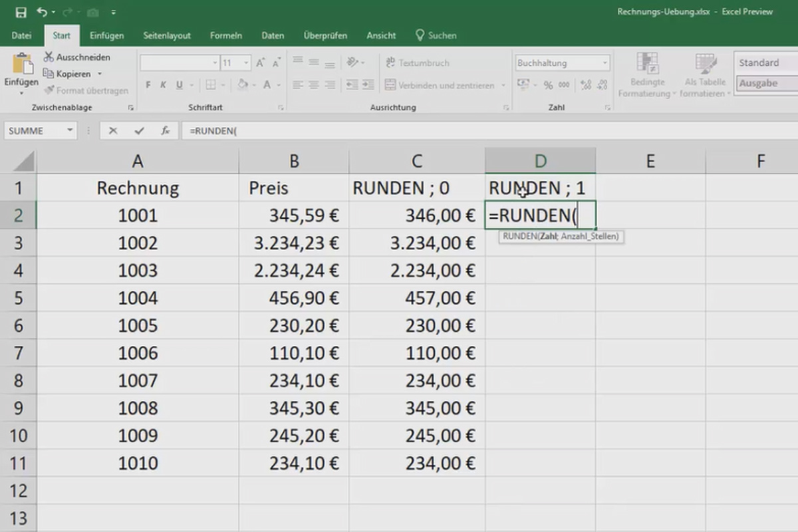Expand the fill color dropdown arrow

pos(254,85)
